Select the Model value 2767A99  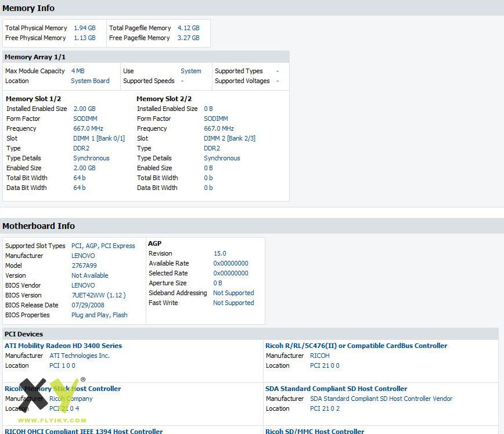84,266
